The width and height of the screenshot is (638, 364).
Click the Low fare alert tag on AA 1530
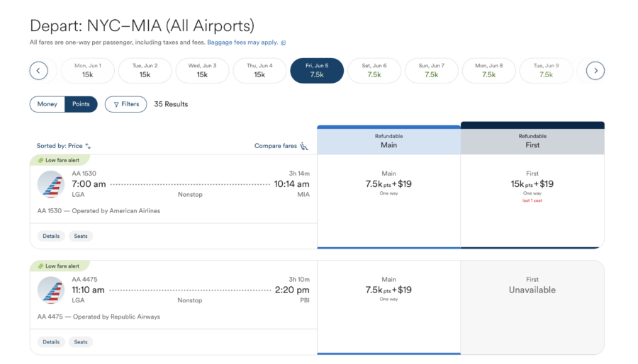[60, 160]
